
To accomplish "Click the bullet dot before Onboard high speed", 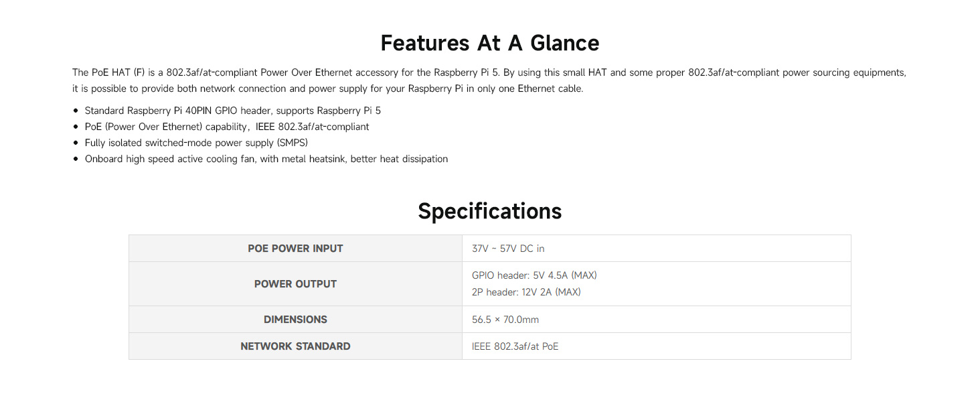I will (x=76, y=159).
